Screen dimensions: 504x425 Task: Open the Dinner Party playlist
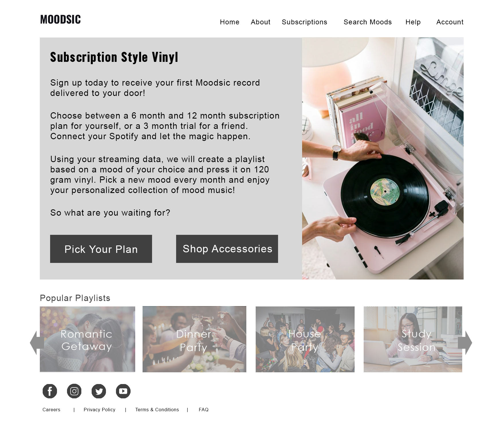coord(194,339)
